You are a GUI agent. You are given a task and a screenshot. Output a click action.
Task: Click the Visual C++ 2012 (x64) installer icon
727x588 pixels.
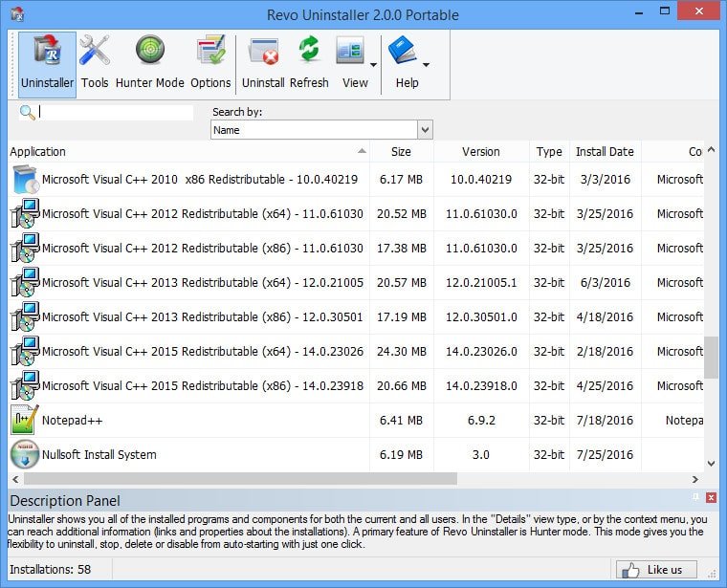(25, 213)
